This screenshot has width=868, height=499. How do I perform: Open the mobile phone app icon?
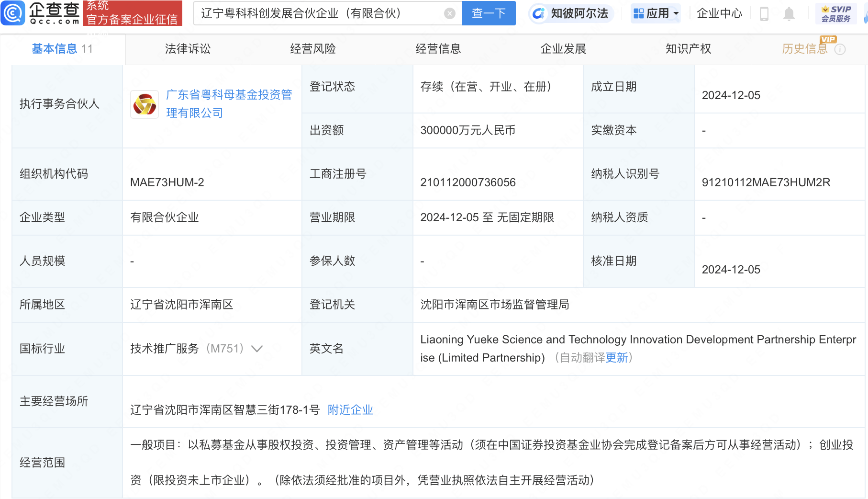[764, 14]
